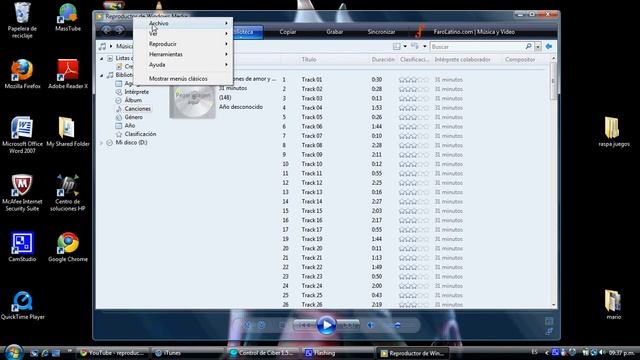Select Intérprete in the library tree

click(136, 92)
